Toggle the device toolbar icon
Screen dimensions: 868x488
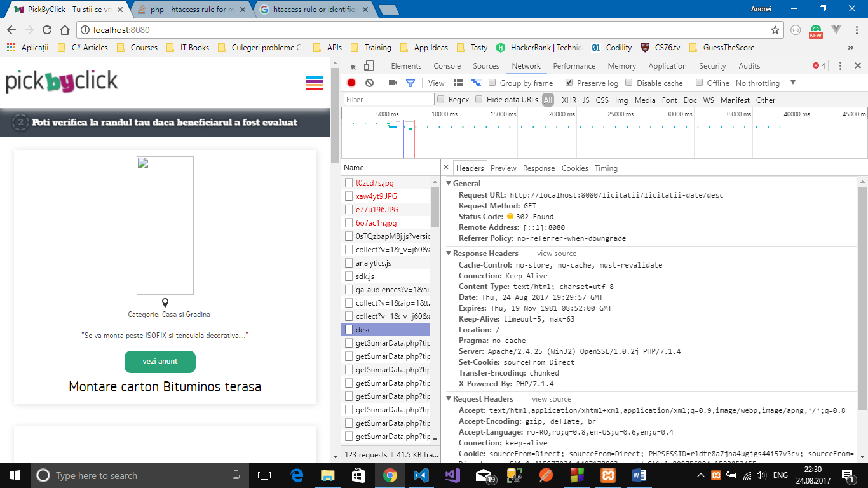(369, 66)
